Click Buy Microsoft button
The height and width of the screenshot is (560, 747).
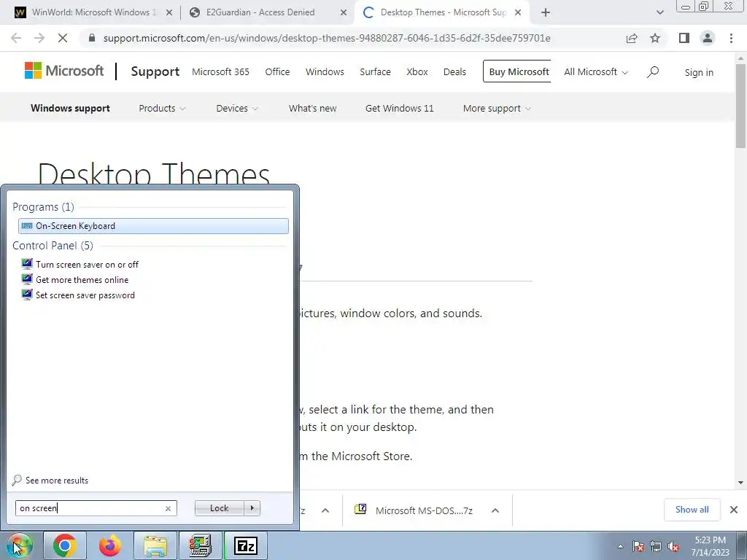[517, 71]
